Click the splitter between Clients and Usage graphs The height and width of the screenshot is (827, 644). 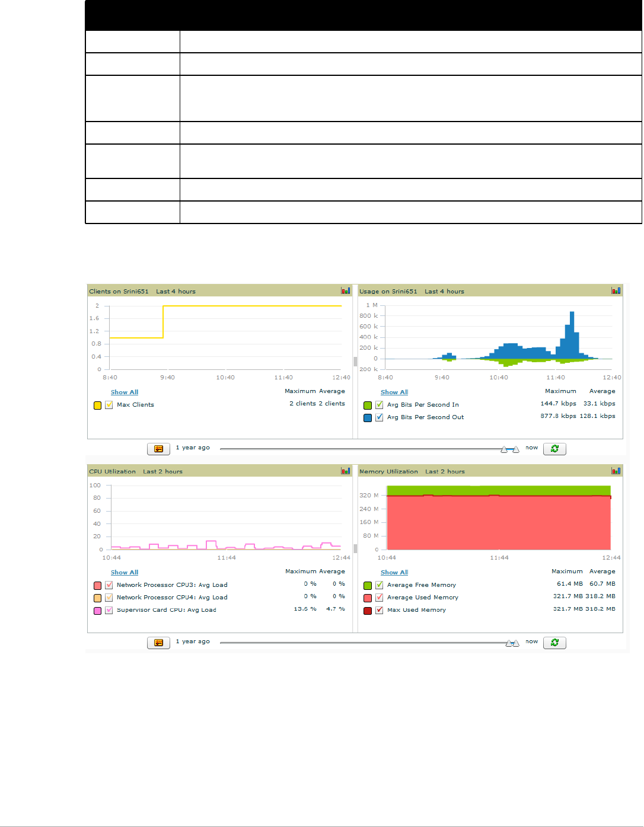tap(355, 362)
